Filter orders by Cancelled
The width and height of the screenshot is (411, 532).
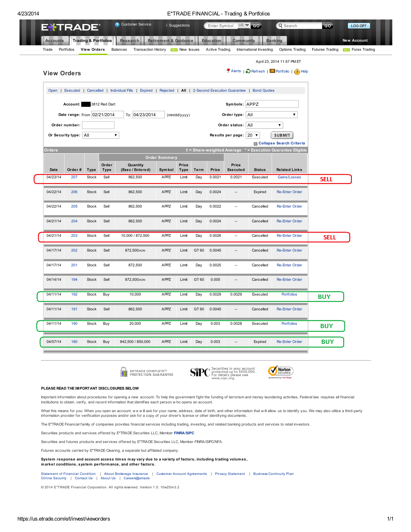click(x=95, y=91)
